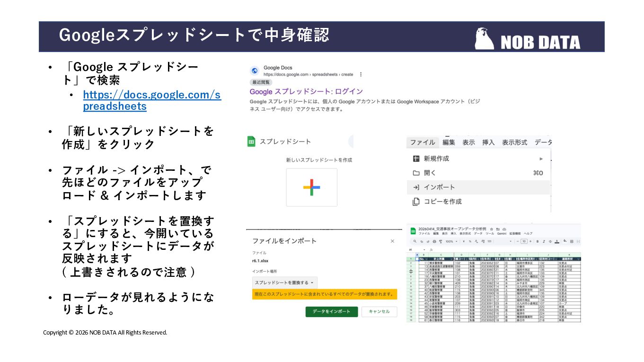Click the borders grid icon
The width and height of the screenshot is (644, 362).
(x=572, y=241)
